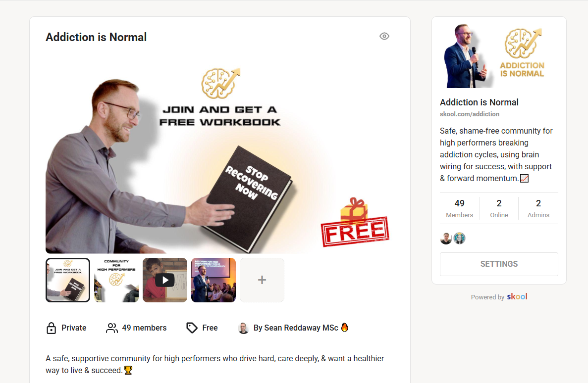Click the Private lock icon
588x383 pixels.
coord(51,328)
